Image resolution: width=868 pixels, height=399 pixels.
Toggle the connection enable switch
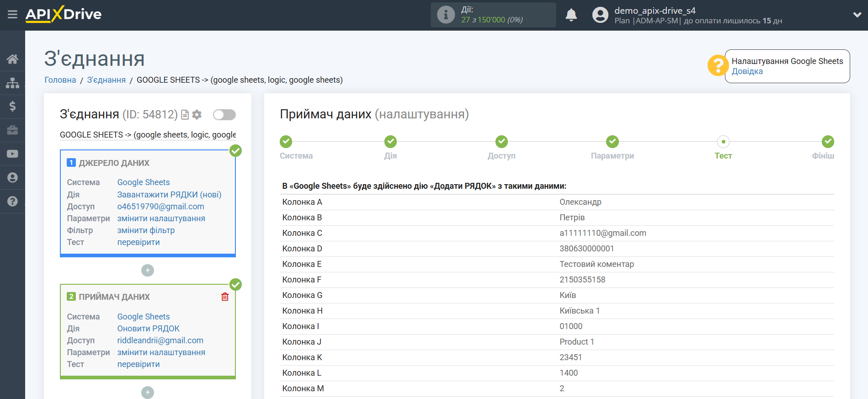point(224,115)
